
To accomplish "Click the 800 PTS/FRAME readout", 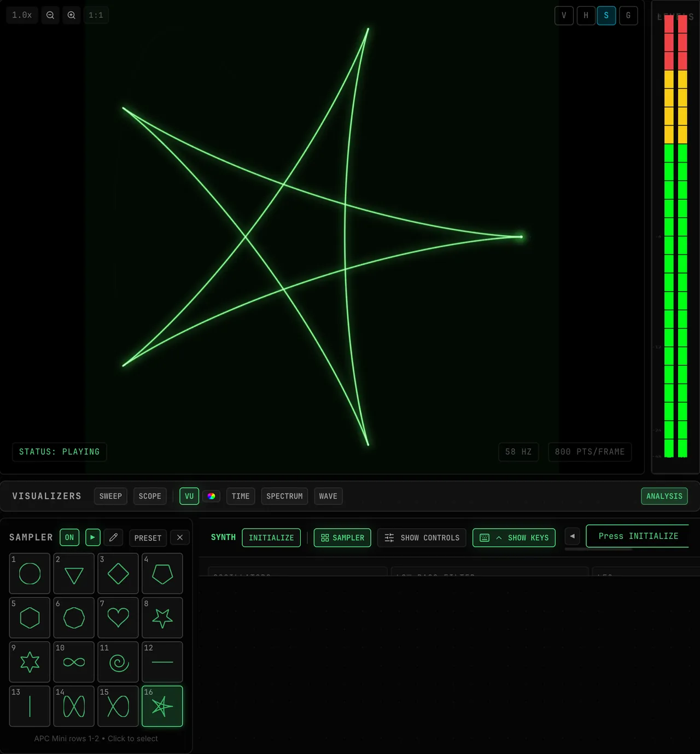I will (590, 452).
